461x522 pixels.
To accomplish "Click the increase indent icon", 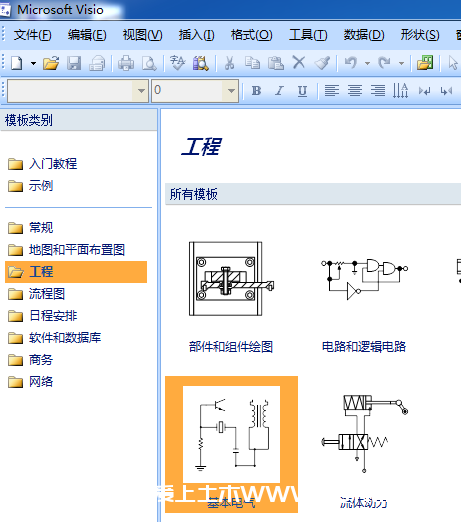I will pos(446,91).
